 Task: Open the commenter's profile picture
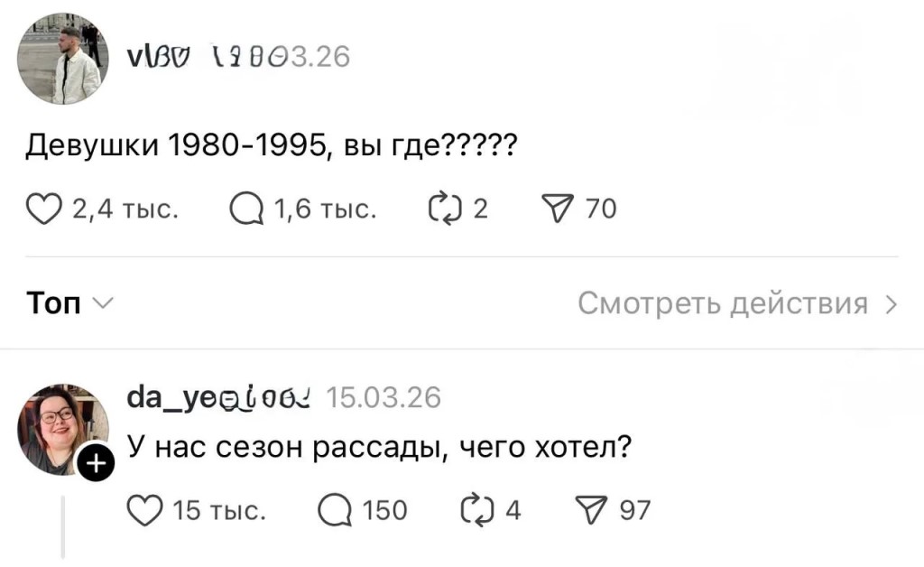(x=61, y=429)
